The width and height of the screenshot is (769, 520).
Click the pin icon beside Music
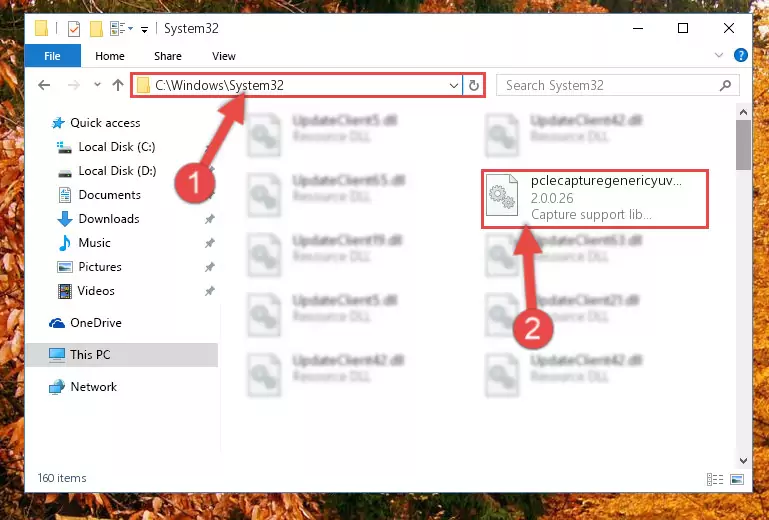pyautogui.click(x=209, y=243)
